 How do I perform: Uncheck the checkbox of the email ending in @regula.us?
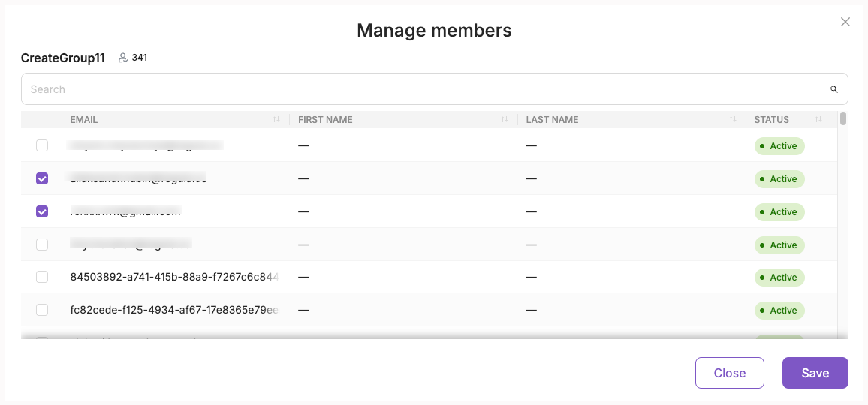coord(42,178)
